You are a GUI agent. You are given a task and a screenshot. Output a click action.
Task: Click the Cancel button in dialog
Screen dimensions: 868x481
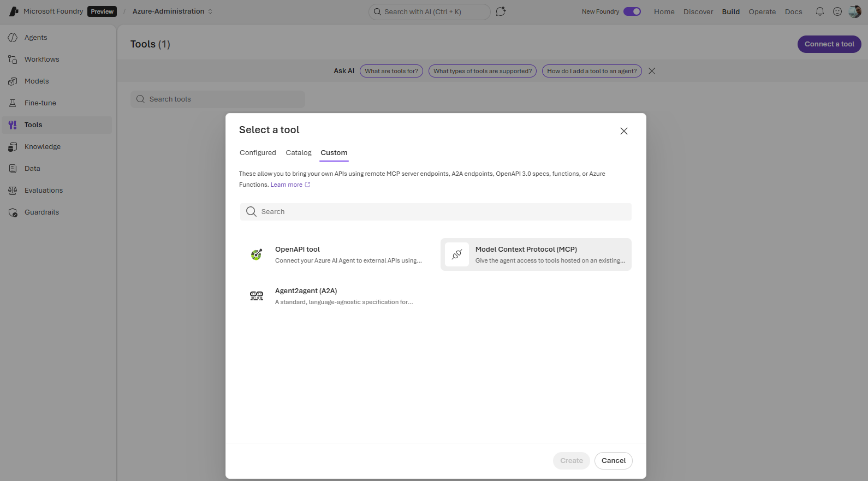click(613, 461)
